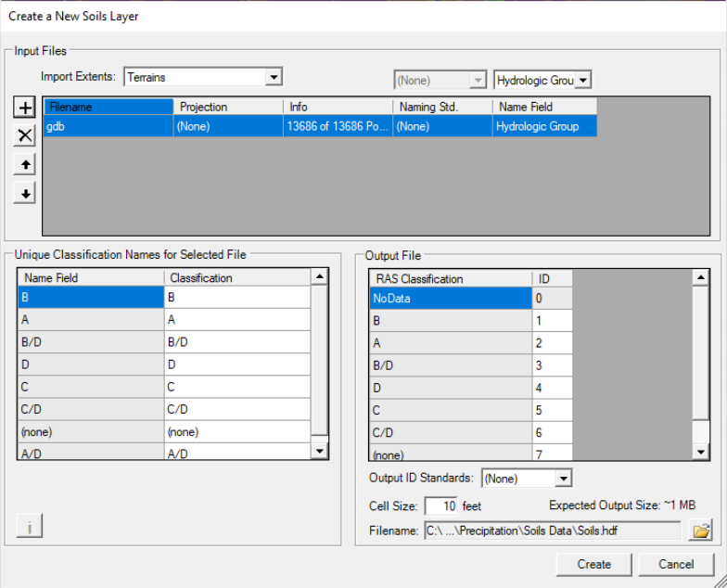Select the B/D row in Name Field list
The height and width of the screenshot is (588, 727).
tap(91, 342)
